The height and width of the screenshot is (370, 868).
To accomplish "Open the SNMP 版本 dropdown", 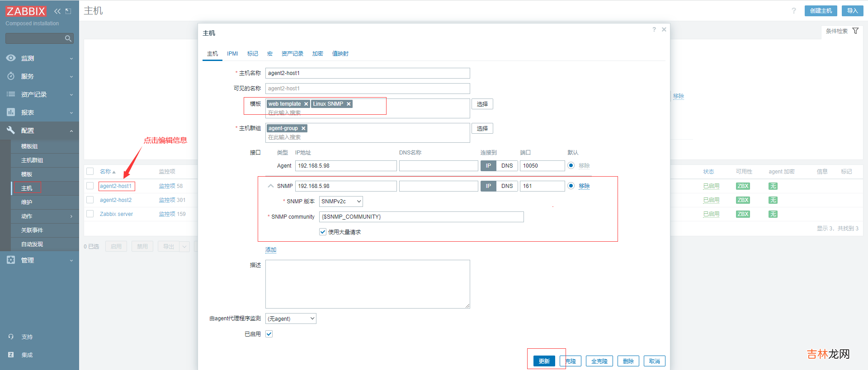I will (341, 201).
